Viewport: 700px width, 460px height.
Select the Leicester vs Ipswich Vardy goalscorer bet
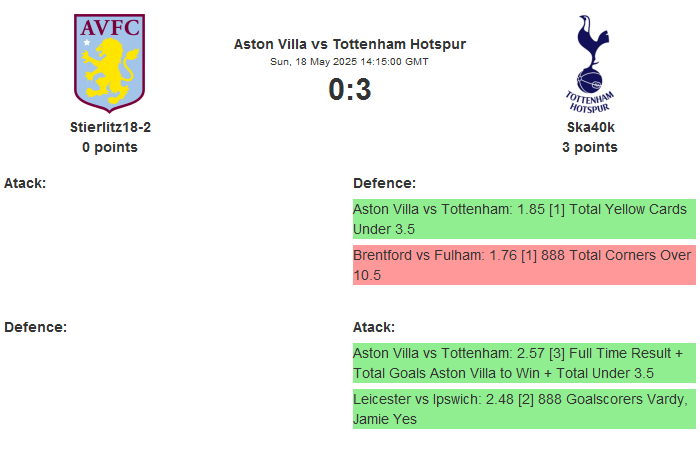coord(524,409)
